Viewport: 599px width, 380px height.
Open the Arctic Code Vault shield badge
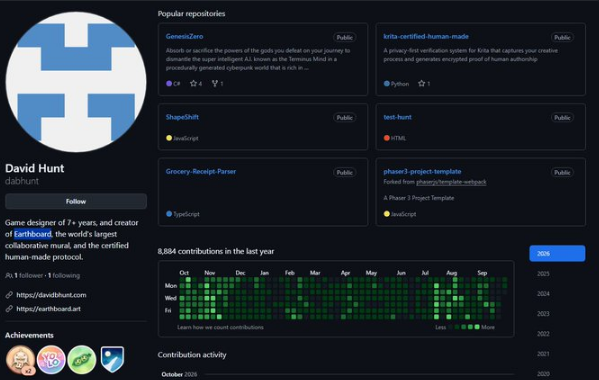[x=112, y=359]
